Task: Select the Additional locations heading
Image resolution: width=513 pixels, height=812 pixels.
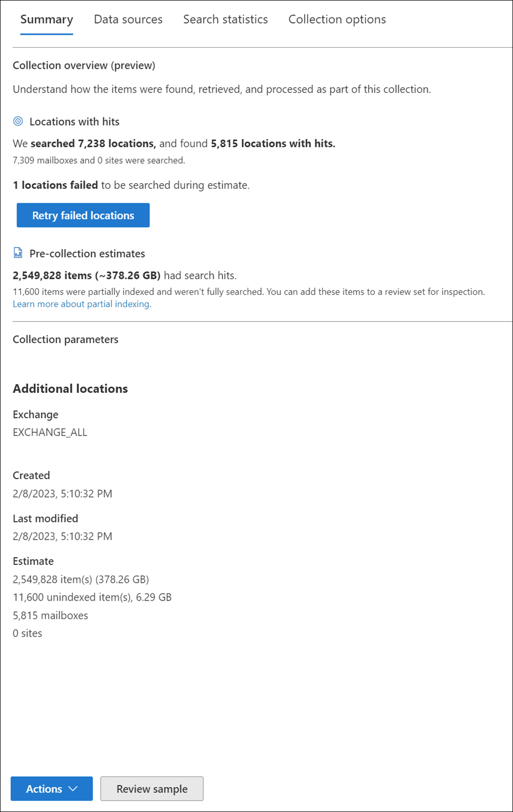Action: pyautogui.click(x=70, y=388)
